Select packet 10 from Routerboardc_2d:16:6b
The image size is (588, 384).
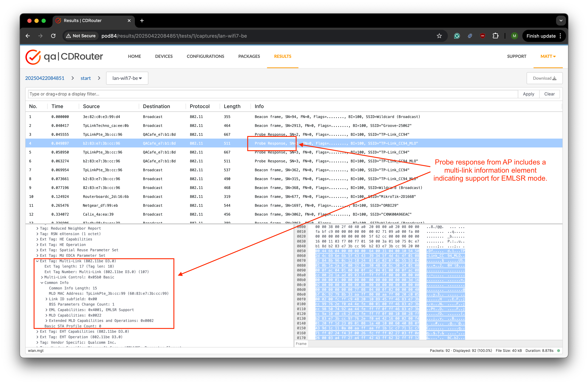coord(294,197)
